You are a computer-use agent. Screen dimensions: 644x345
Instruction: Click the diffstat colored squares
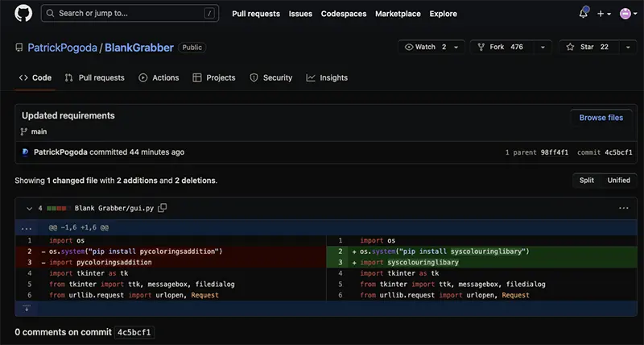tap(56, 209)
